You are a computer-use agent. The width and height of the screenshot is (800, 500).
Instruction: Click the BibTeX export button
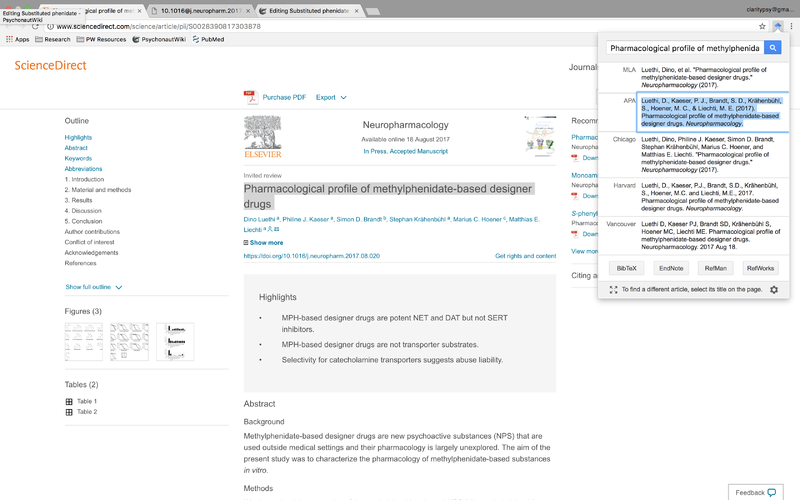coord(626,268)
